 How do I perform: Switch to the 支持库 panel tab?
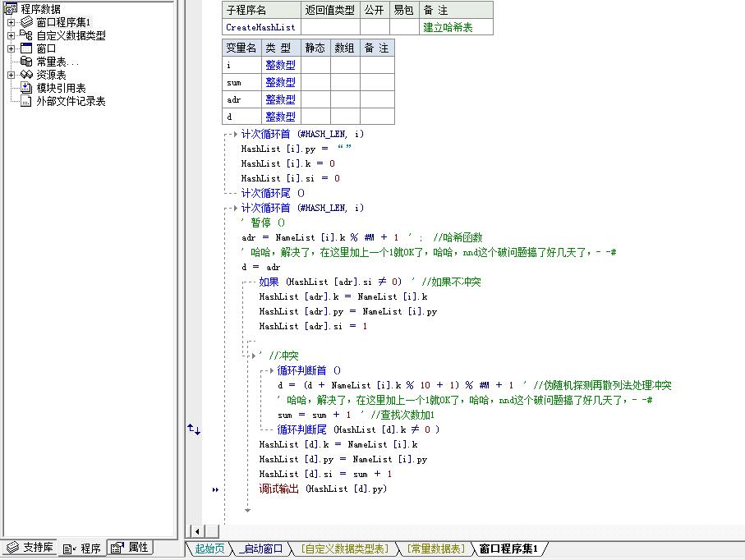pyautogui.click(x=30, y=547)
